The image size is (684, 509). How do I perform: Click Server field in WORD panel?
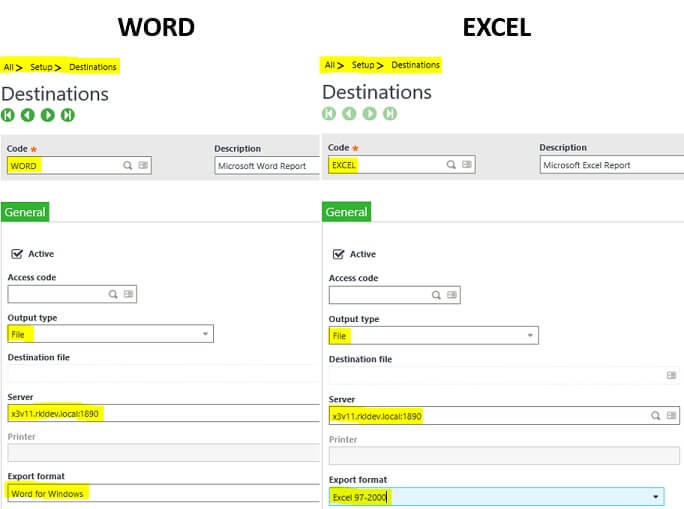[x=164, y=413]
